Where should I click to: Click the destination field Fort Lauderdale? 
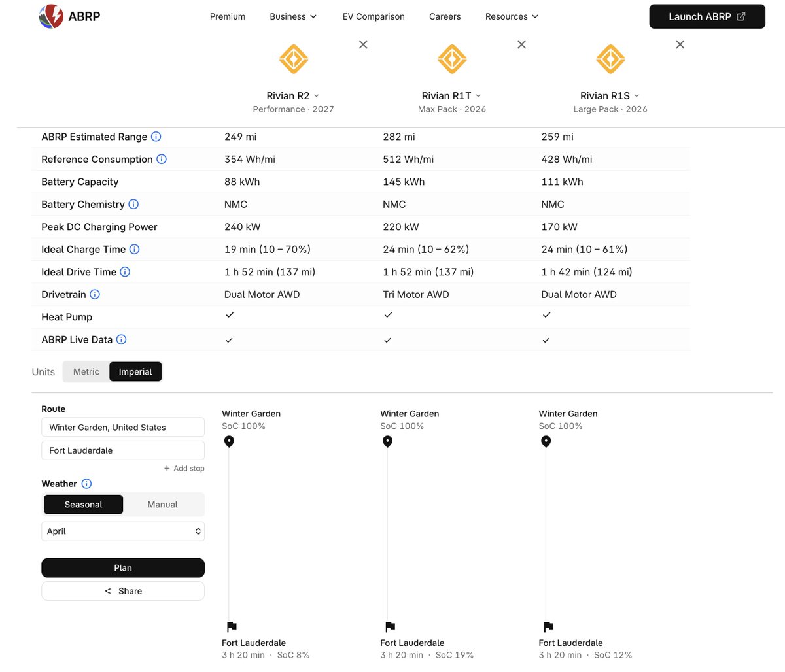[123, 450]
